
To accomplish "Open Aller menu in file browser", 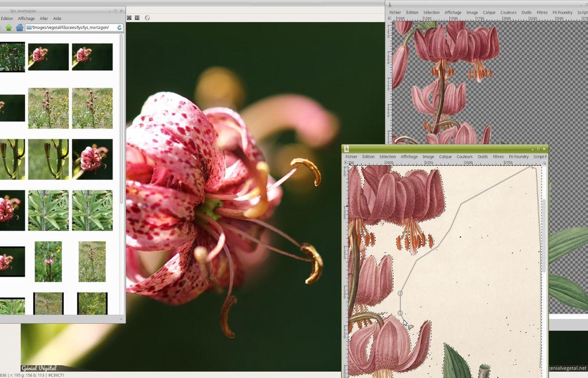I will tap(44, 18).
